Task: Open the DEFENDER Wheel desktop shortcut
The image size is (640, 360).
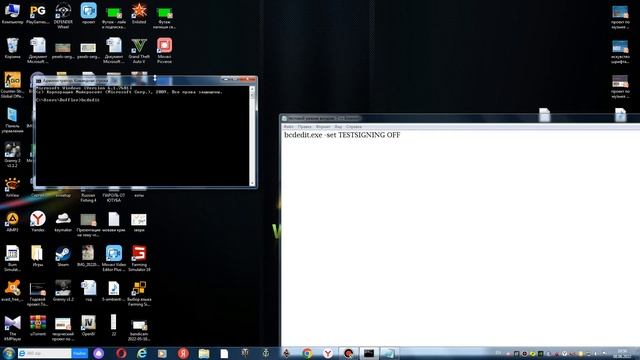Action: 63,16
